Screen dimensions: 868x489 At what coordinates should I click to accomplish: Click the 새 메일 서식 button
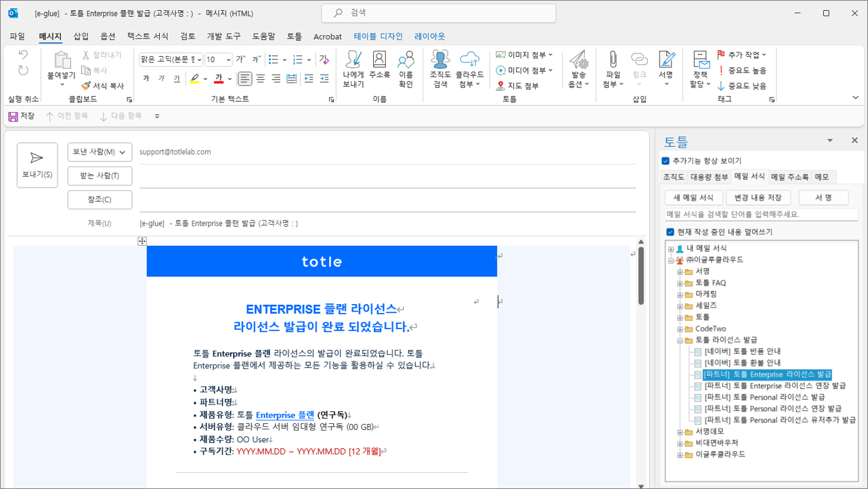pyautogui.click(x=694, y=198)
